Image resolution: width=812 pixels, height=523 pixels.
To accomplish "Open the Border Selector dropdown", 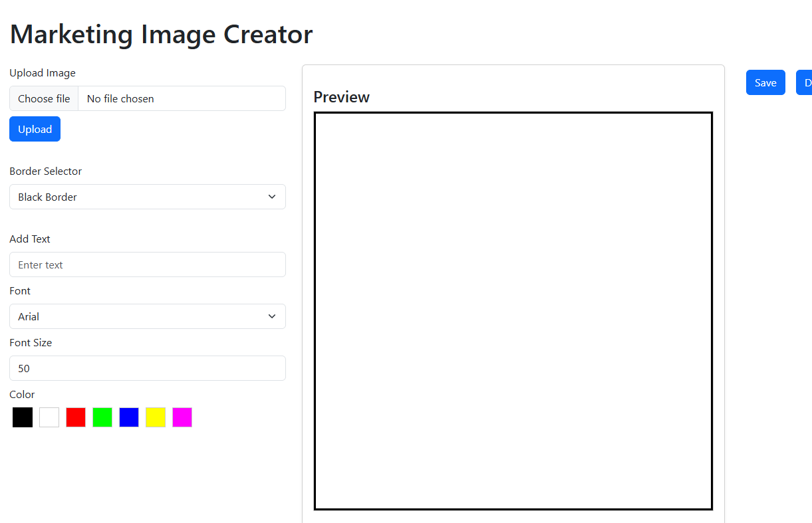I will pos(147,197).
